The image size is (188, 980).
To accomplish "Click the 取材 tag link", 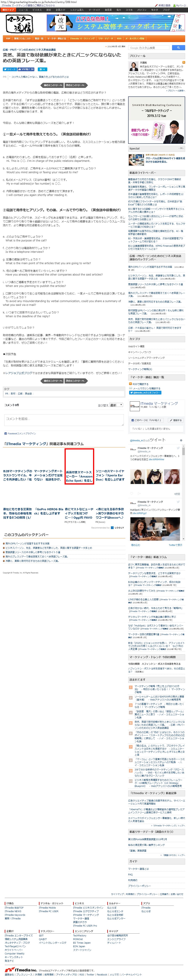I will click(13, 394).
